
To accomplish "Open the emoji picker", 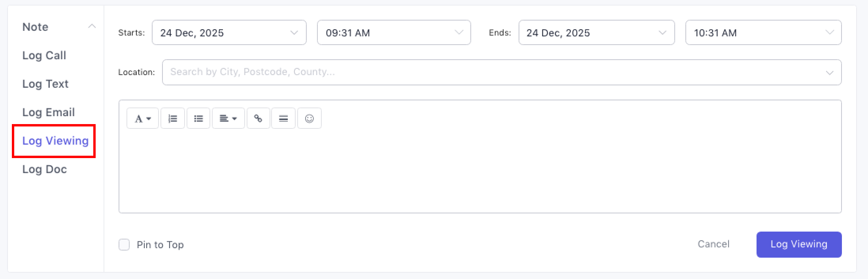I will coord(309,119).
